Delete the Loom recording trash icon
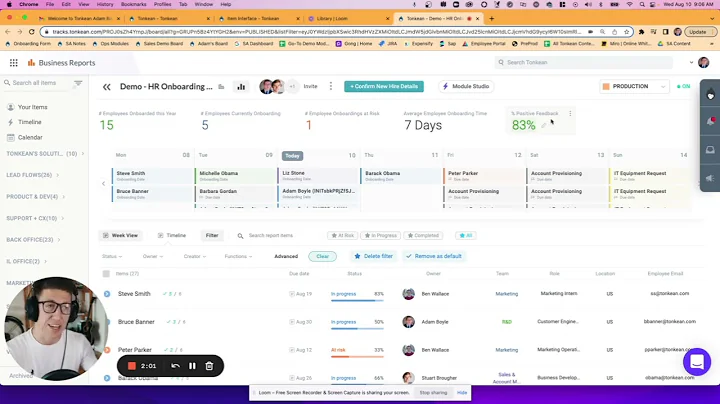This screenshot has height=404, width=720. click(x=209, y=366)
